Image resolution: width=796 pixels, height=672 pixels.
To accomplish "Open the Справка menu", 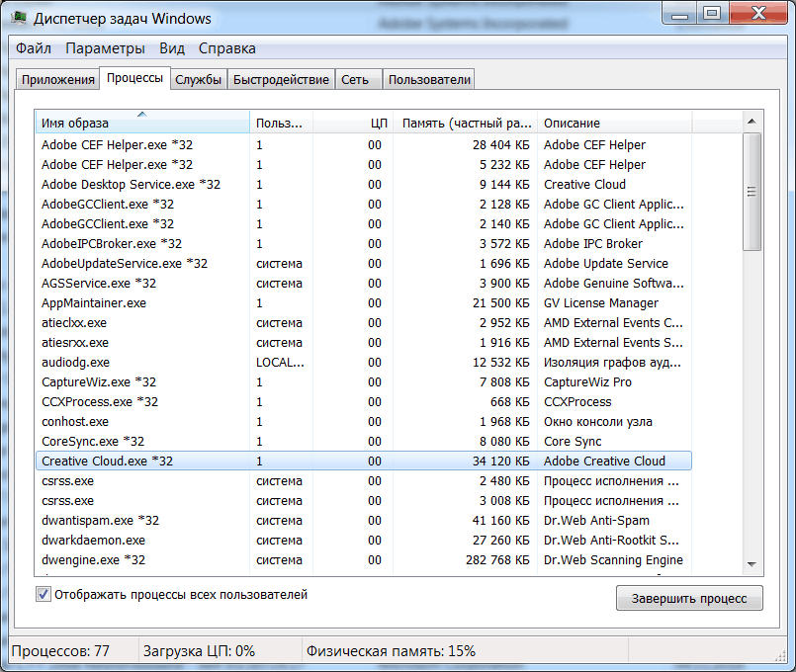I will click(x=226, y=48).
